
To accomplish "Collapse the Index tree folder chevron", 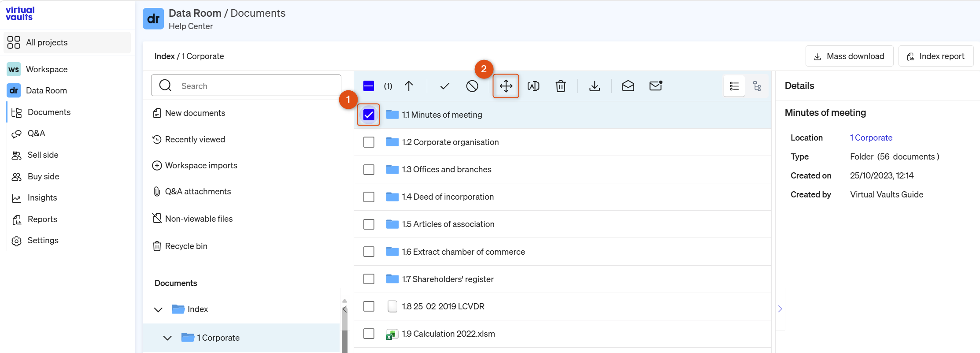I will 158,309.
